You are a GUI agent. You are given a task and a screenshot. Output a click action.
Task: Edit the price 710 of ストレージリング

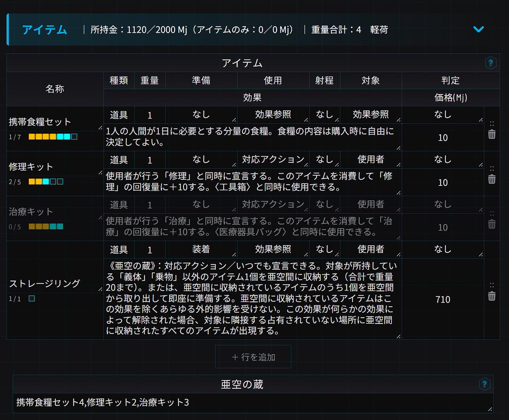point(443,300)
